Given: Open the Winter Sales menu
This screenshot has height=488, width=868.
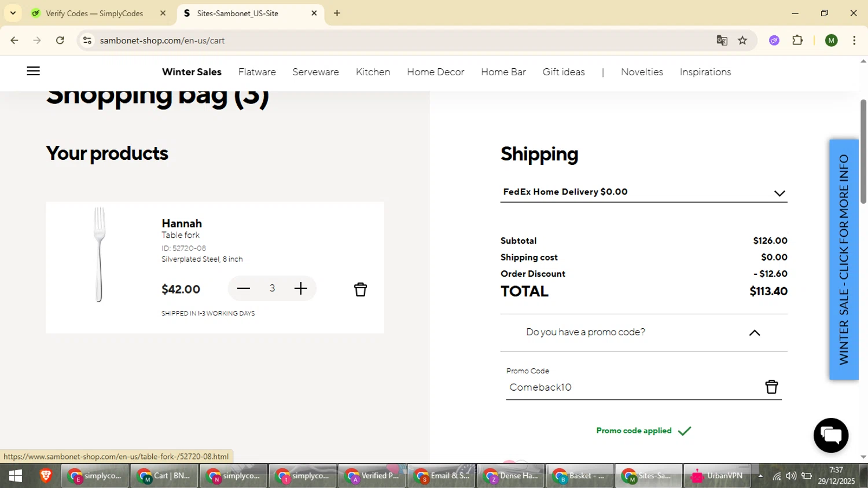Looking at the screenshot, I should tap(192, 72).
